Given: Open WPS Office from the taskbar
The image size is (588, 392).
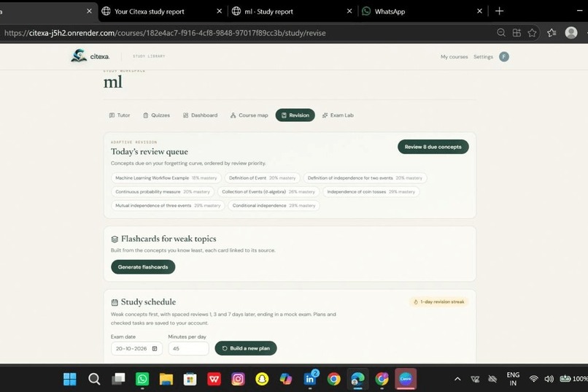Looking at the screenshot, I should pyautogui.click(x=214, y=379).
